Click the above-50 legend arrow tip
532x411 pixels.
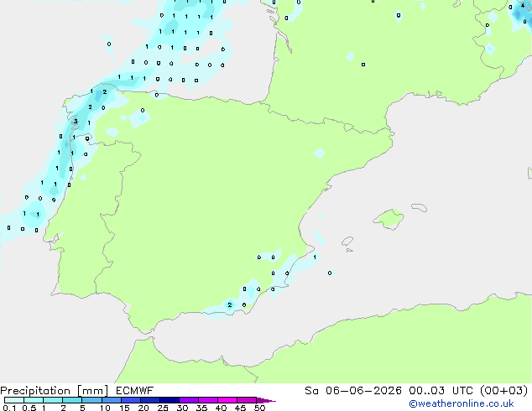click(266, 400)
